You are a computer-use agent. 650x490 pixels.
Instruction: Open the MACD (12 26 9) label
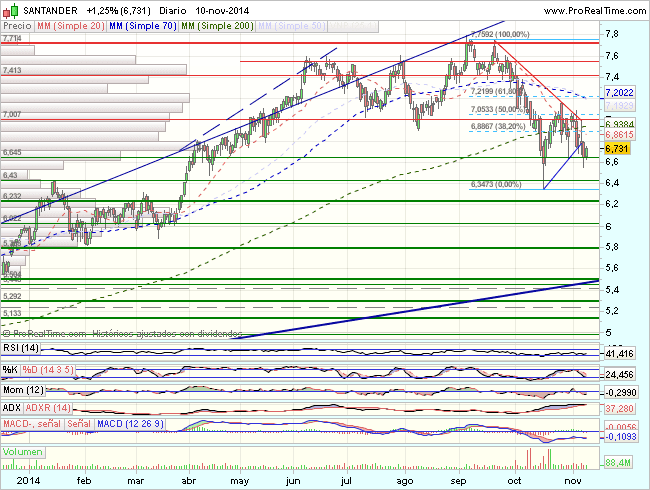(130, 424)
